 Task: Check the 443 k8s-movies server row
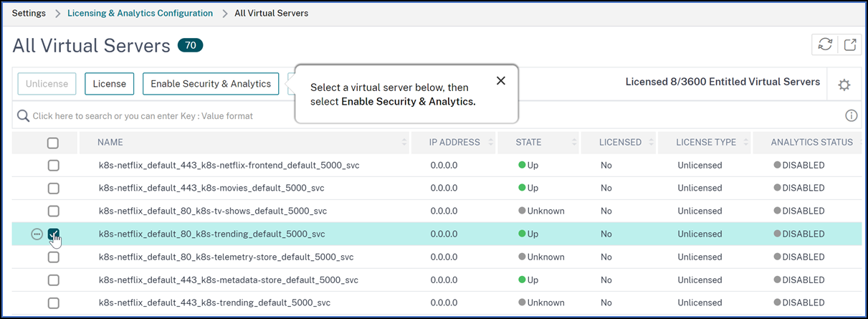tap(53, 189)
